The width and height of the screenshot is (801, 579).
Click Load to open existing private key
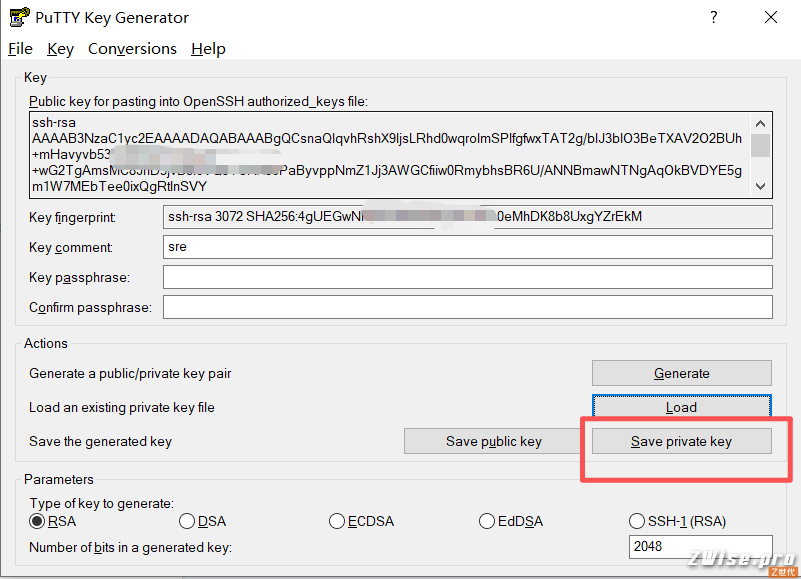[681, 407]
